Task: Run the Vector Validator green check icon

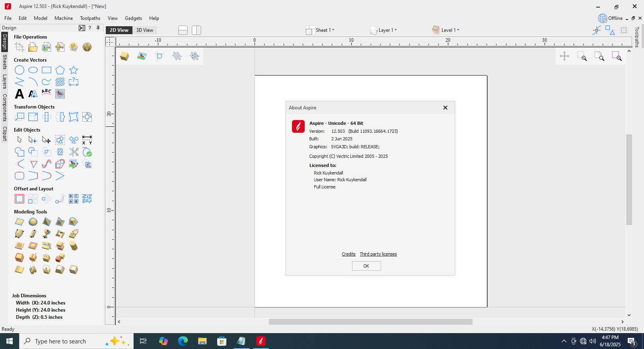Action: (87, 152)
